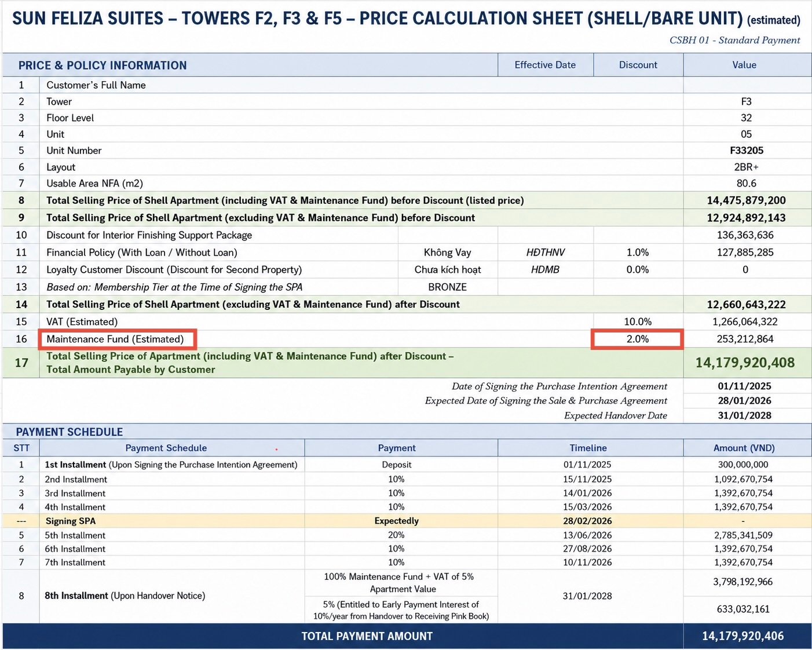Click the BRONZE membership tier cell

pos(448,287)
